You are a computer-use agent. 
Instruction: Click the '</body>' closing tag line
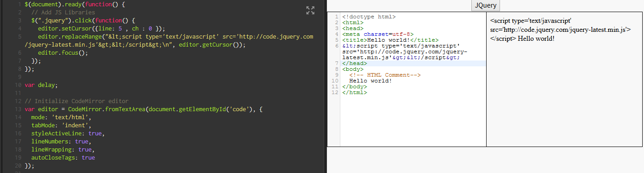click(x=355, y=86)
